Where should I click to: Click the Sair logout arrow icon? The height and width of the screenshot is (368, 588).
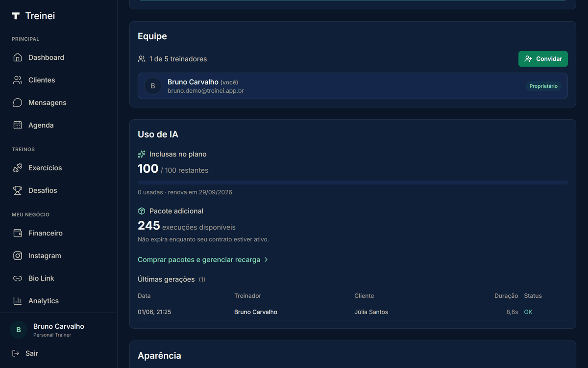click(16, 353)
